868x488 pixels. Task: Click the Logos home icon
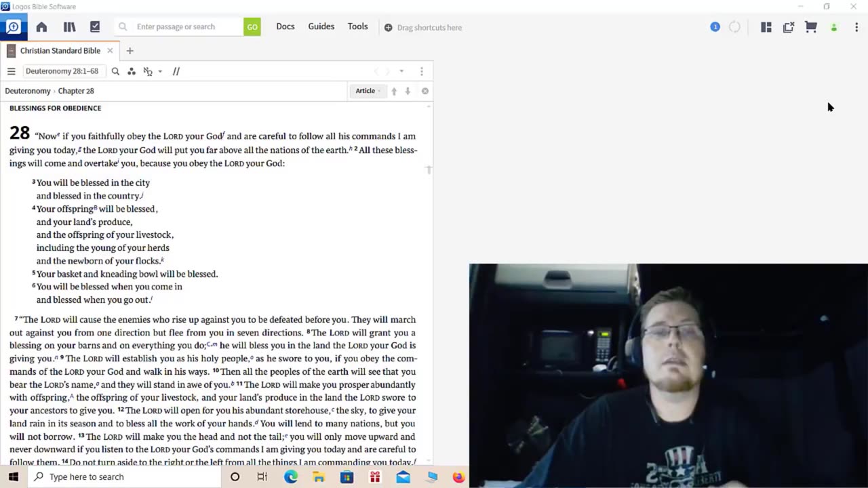coord(41,27)
